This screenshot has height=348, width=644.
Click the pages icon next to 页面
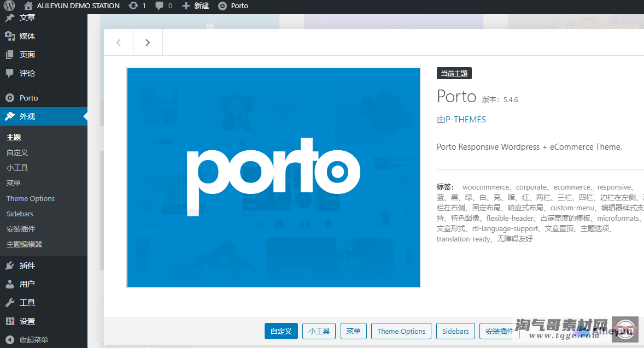10,55
